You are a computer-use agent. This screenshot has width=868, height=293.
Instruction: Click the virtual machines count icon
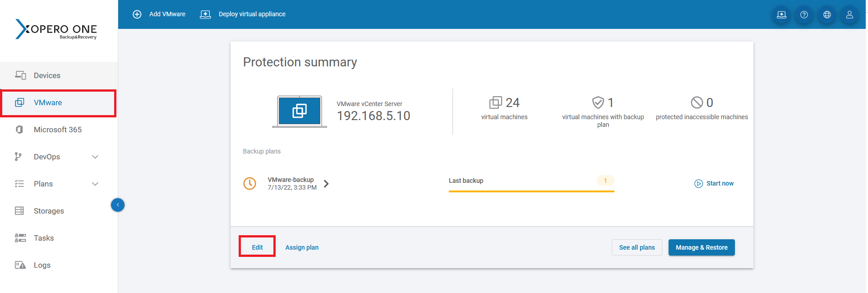click(x=495, y=102)
